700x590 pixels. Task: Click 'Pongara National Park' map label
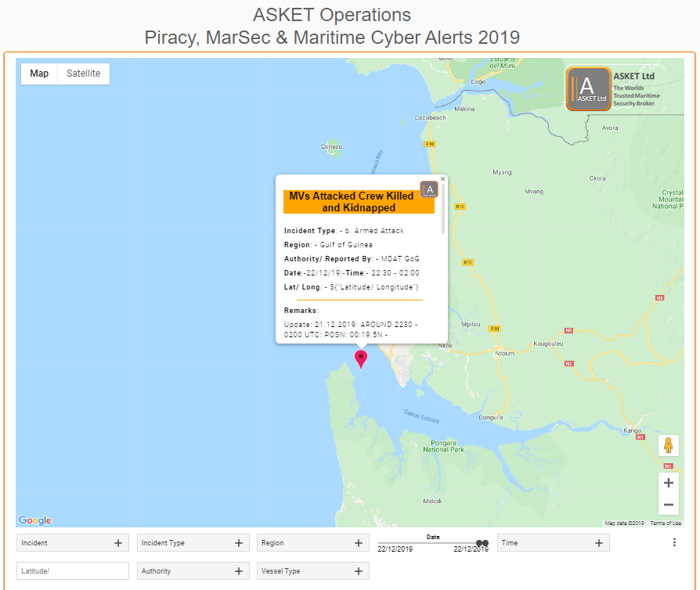click(443, 446)
